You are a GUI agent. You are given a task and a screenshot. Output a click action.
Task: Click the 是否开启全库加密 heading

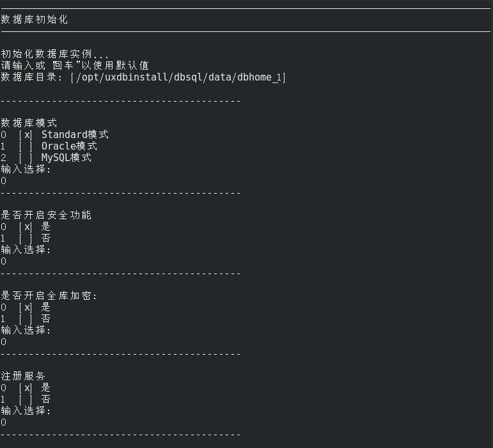click(49, 296)
